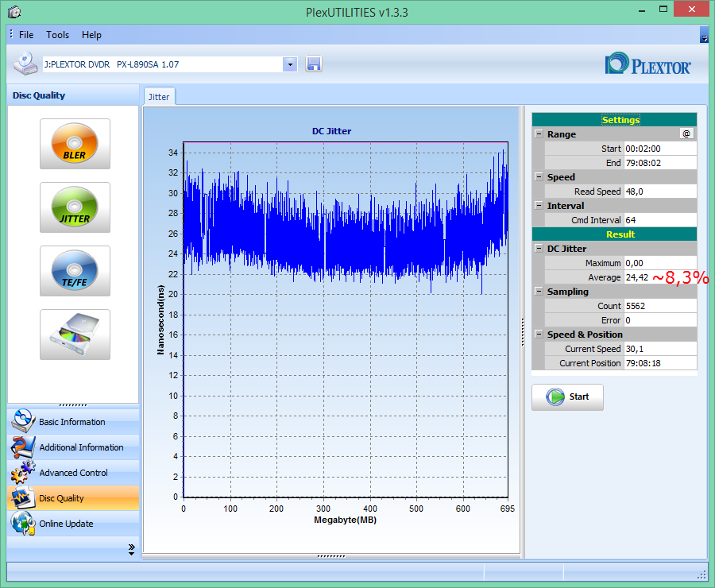Click the PlexUTILITIES title bar app icon
Viewport: 715px width, 588px height.
[14, 11]
